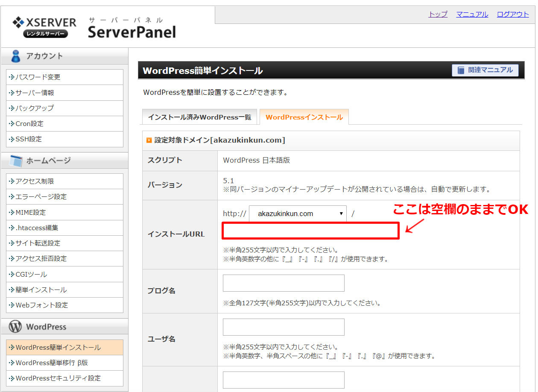Switch to インストール済みWordPress一覧 tab
Image resolution: width=538 pixels, height=392 pixels.
point(199,117)
